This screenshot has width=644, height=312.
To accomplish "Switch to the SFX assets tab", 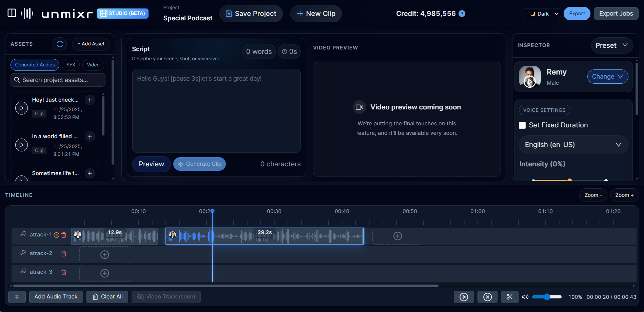I will point(71,65).
